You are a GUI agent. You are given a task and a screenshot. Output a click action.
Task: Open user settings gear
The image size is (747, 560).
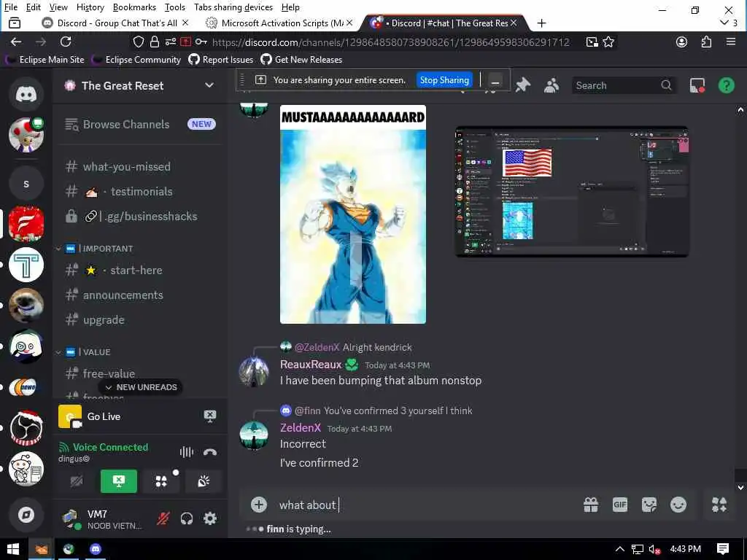point(209,518)
